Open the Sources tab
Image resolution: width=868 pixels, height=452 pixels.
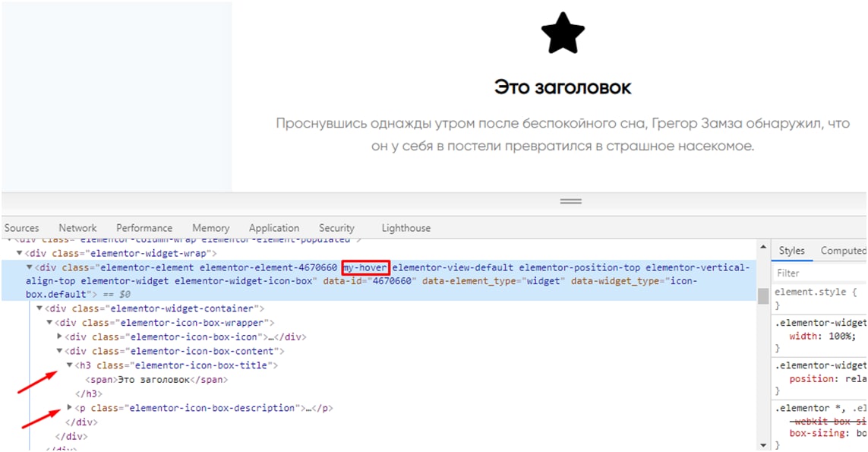(x=21, y=228)
